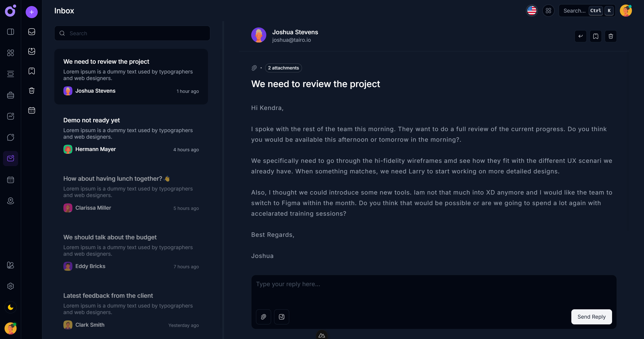
Task: Open the inbox folder icon
Action: 32,32
